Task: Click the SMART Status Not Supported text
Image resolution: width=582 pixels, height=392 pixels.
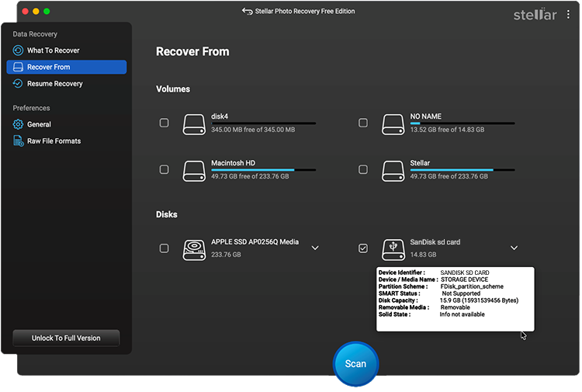Action: click(x=461, y=293)
